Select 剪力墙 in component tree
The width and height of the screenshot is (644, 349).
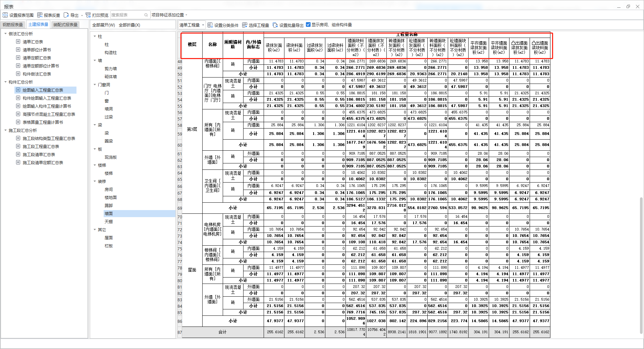(x=111, y=68)
